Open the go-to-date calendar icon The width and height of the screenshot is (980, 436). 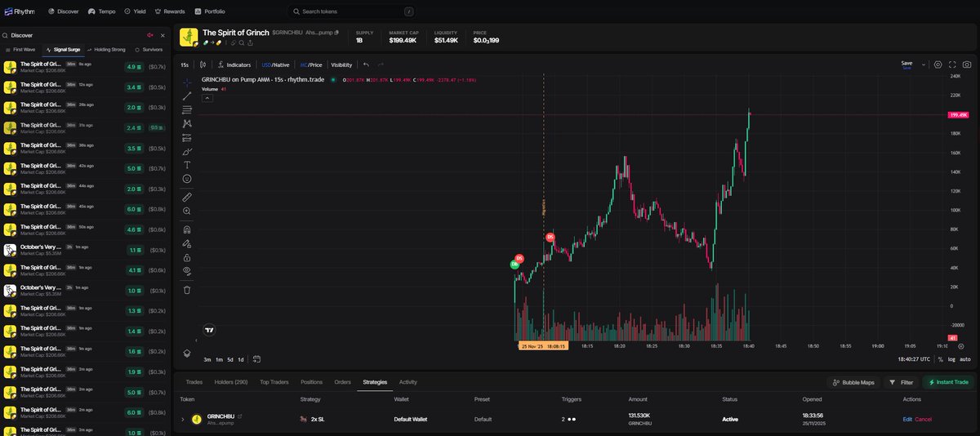tap(256, 359)
